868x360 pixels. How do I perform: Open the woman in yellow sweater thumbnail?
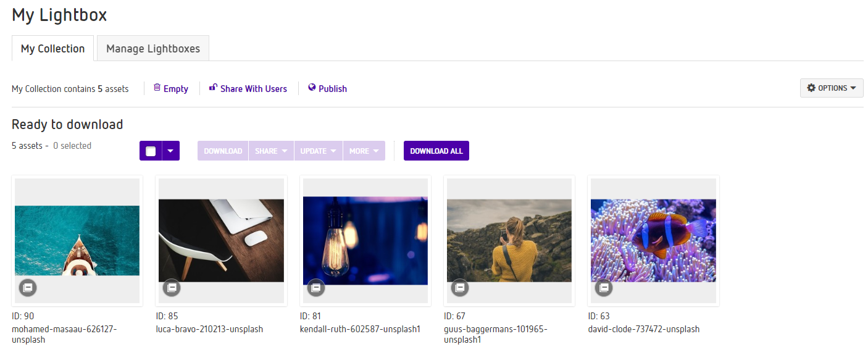[509, 240]
